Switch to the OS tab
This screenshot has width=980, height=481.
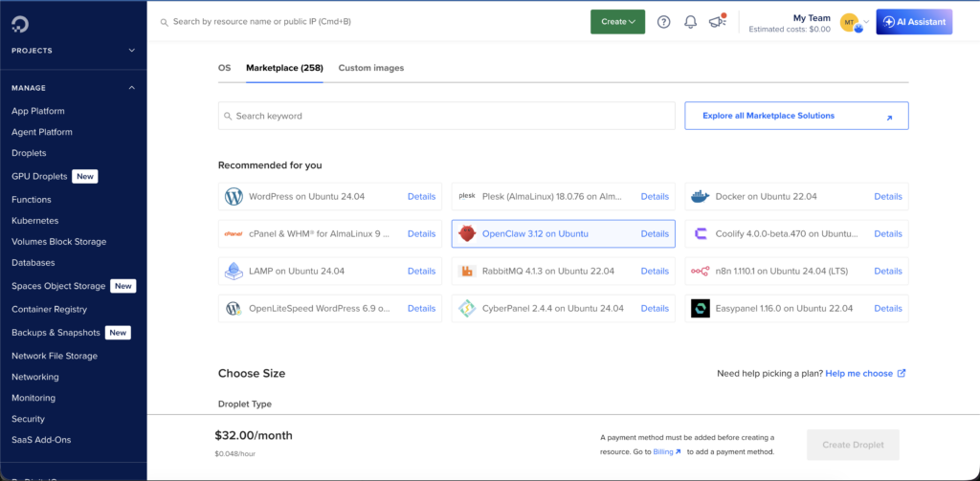point(224,68)
